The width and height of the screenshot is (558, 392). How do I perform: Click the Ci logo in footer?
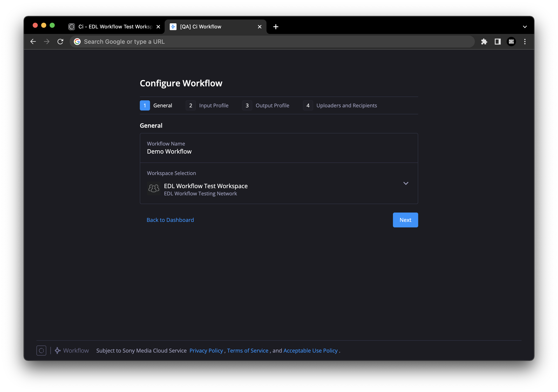point(41,350)
